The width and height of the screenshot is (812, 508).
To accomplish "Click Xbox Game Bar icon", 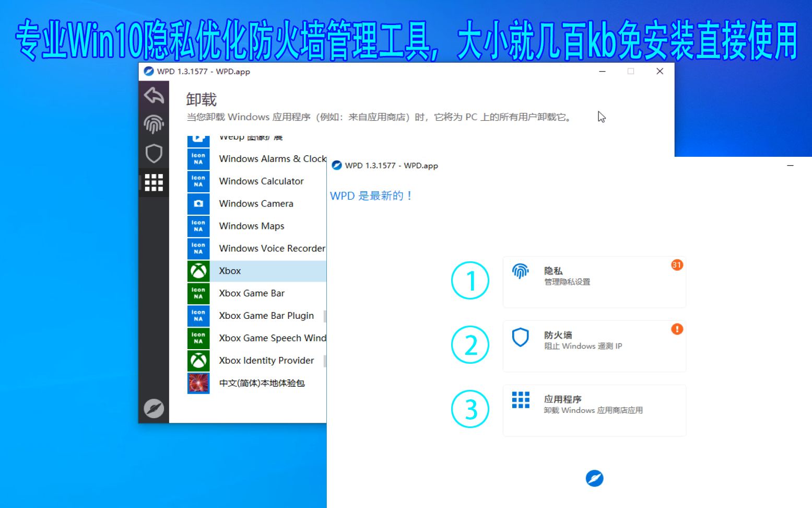I will [x=198, y=293].
